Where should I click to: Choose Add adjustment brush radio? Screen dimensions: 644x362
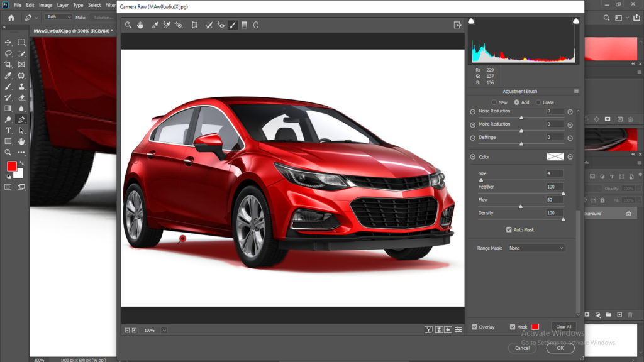517,102
